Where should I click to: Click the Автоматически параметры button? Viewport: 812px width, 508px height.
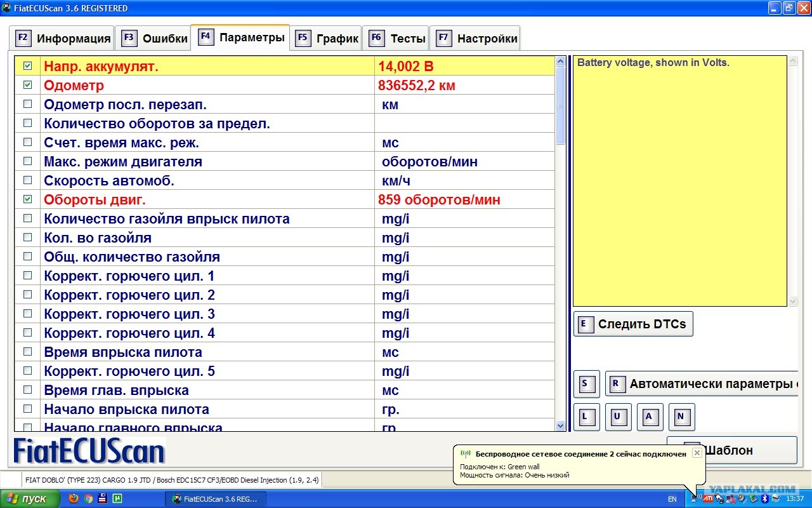(702, 384)
